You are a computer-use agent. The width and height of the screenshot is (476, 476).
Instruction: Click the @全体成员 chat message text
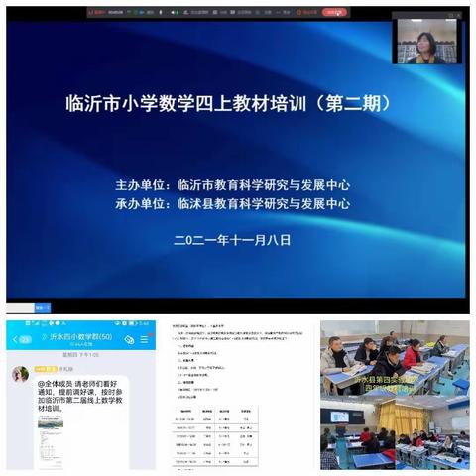(80, 396)
